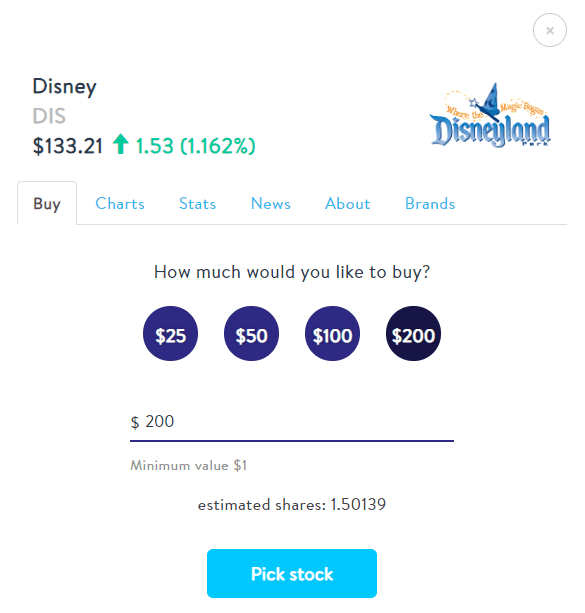The image size is (585, 613).
Task: Switch to the Charts tab
Action: 120,204
